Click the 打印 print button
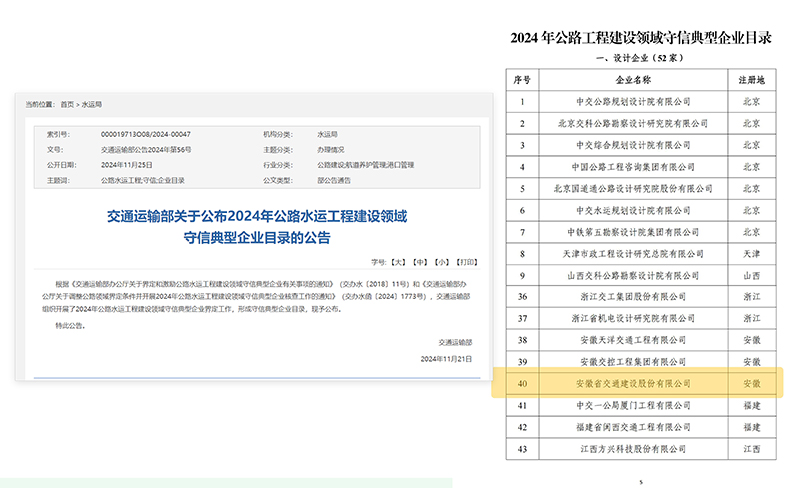The height and width of the screenshot is (488, 800). (466, 261)
